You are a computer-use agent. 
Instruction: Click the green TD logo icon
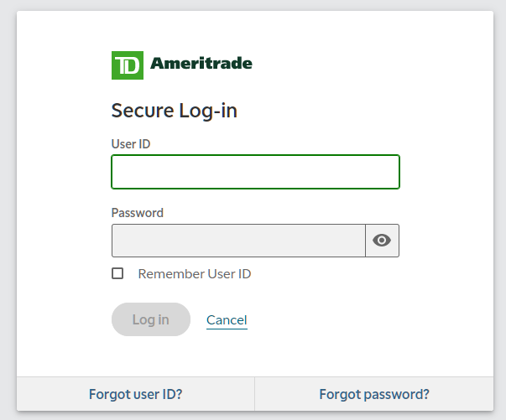[127, 65]
